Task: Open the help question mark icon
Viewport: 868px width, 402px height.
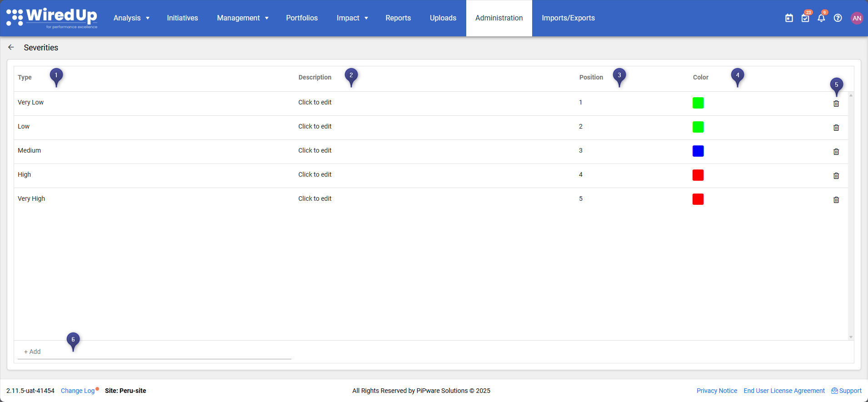Action: (x=838, y=18)
